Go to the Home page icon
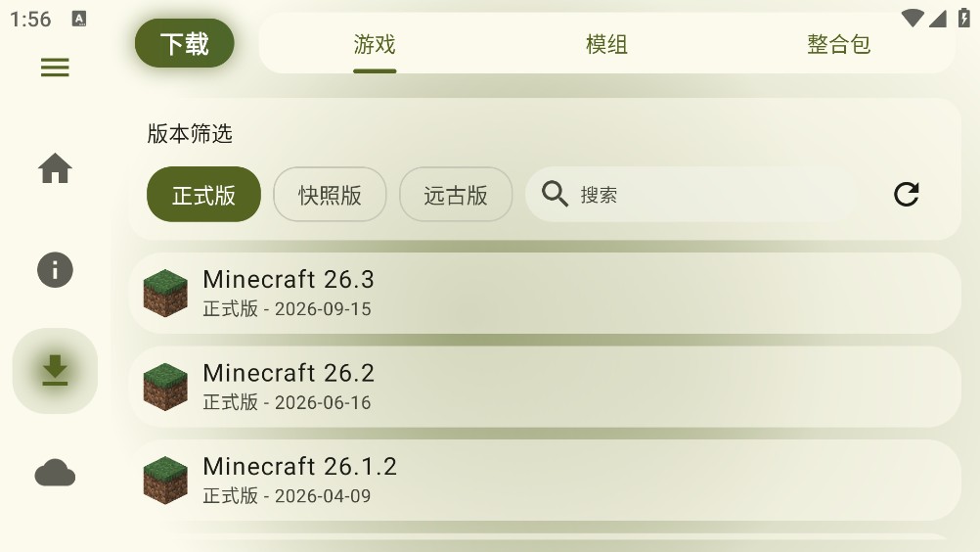Image resolution: width=980 pixels, height=552 pixels. pyautogui.click(x=55, y=168)
